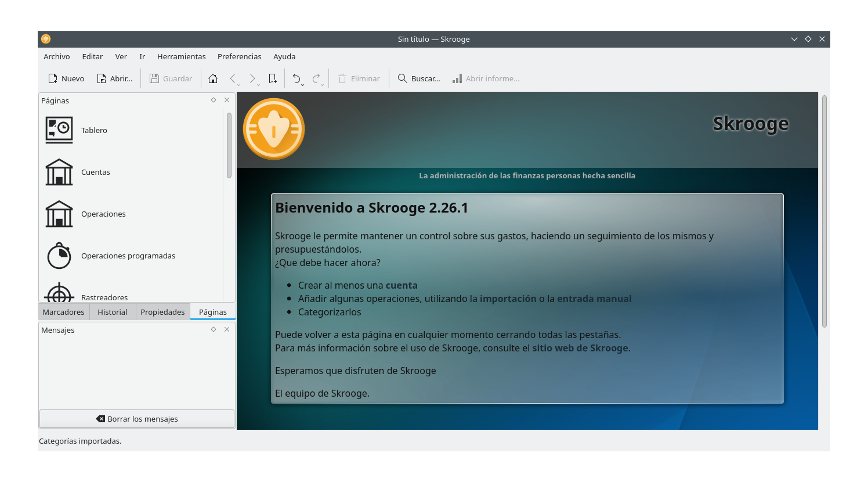868x496 pixels.
Task: Click the Skrooge app icon in title bar
Action: pyautogui.click(x=46, y=39)
